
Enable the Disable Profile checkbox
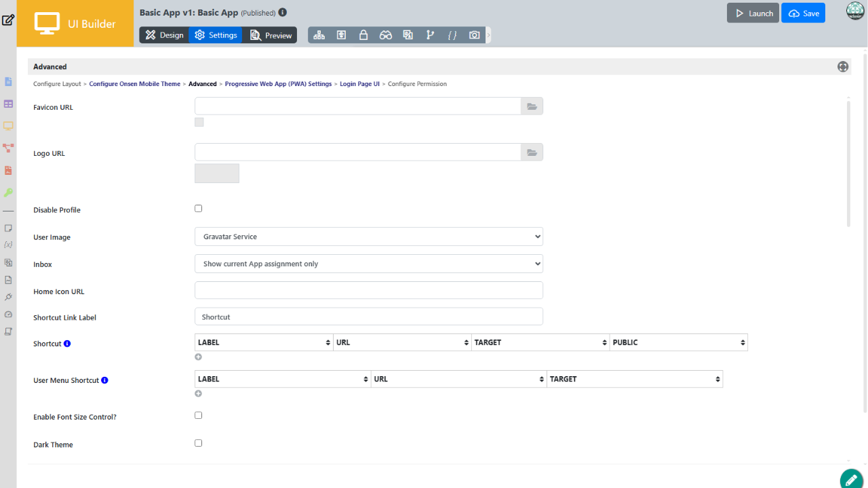point(199,209)
